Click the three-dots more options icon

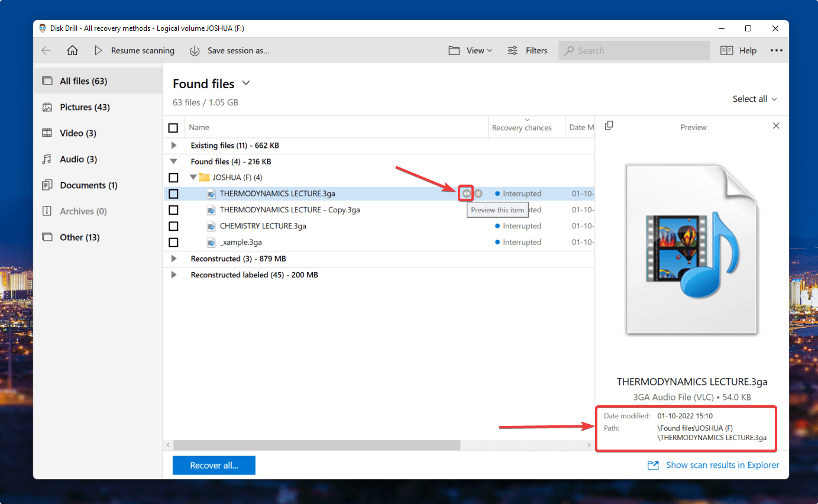776,51
